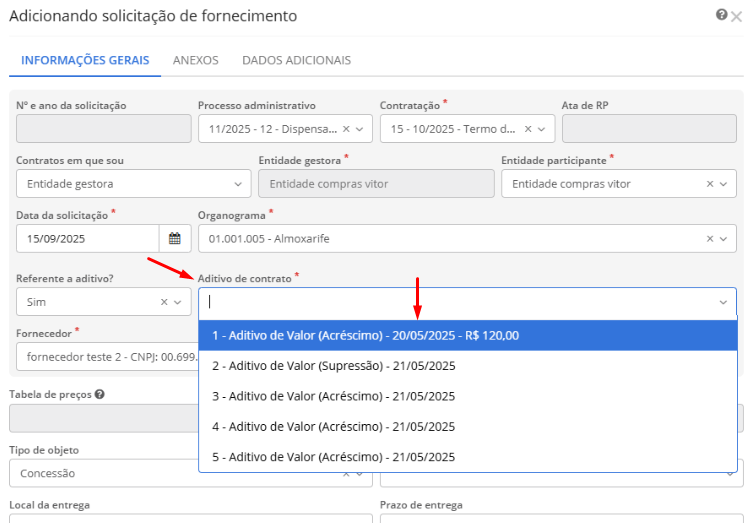
Task: Click the Aditivo de contrato search input
Action: 455,302
